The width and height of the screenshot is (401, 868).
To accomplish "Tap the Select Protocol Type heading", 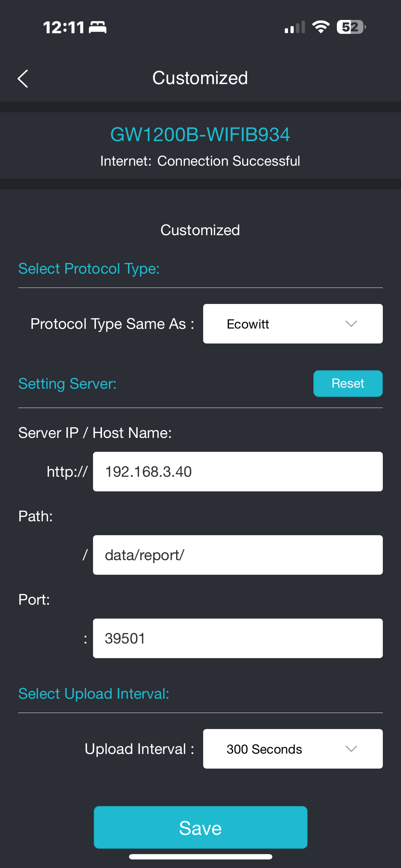I will click(89, 269).
